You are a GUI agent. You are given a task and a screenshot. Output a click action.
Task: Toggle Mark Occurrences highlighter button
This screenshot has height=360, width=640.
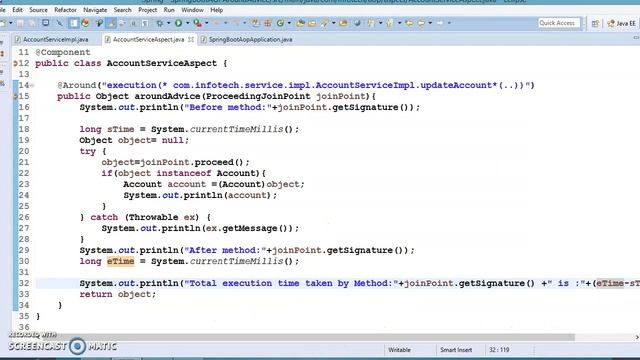(x=111, y=23)
